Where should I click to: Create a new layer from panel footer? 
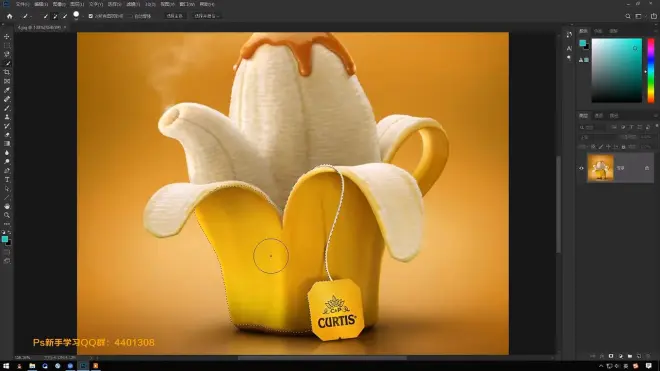639,356
